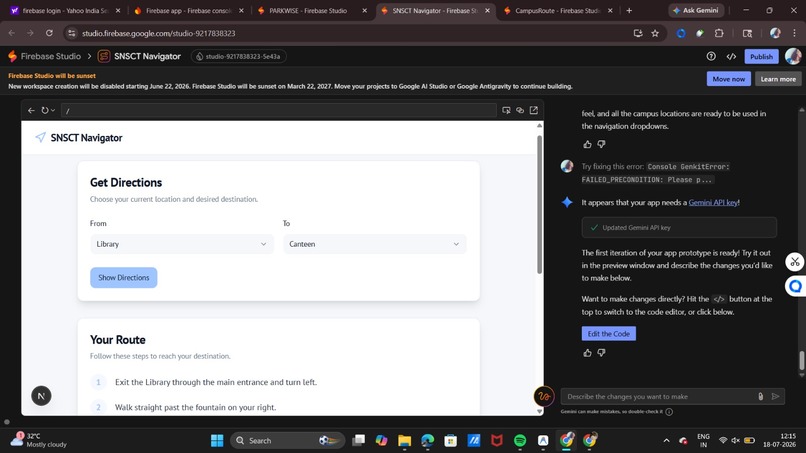Click the ENG IN language indicator
Viewport: 806px width, 453px height.
[703, 440]
